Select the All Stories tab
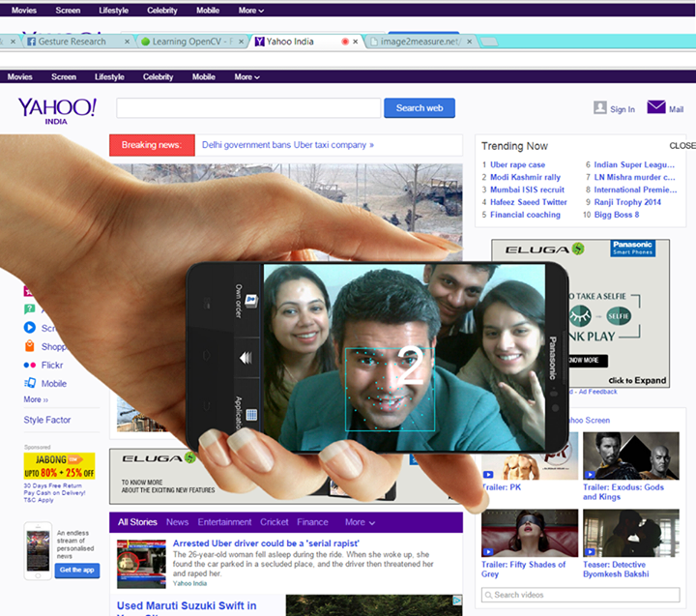This screenshot has height=616, width=696. coord(137,522)
